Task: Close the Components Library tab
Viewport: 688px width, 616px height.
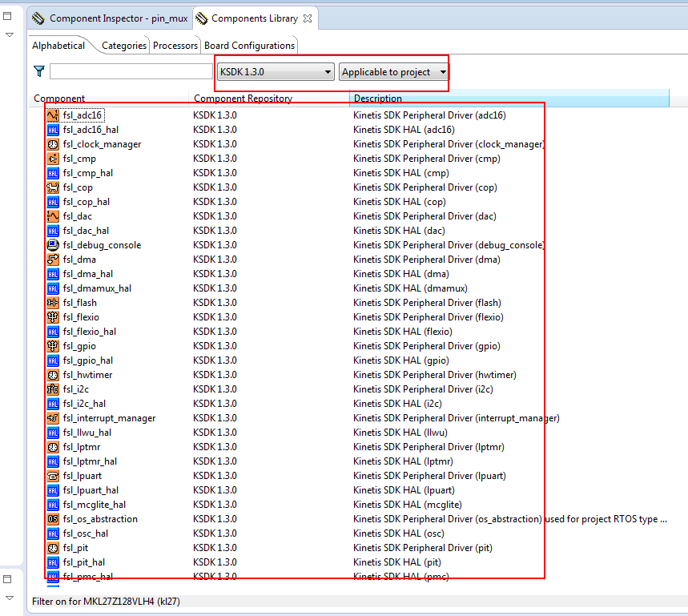Action: 308,18
